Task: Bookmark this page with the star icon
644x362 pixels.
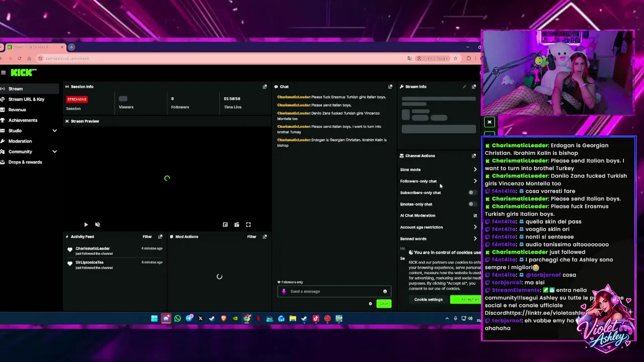Action: point(455,58)
